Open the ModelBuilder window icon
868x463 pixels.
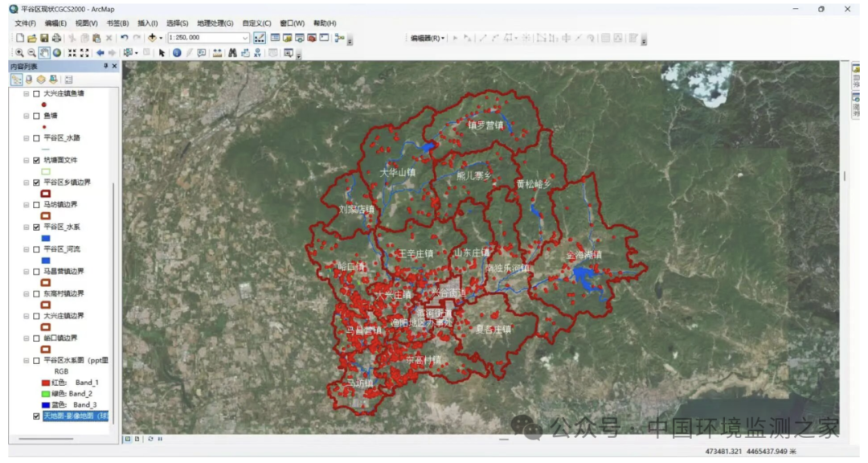click(x=339, y=39)
